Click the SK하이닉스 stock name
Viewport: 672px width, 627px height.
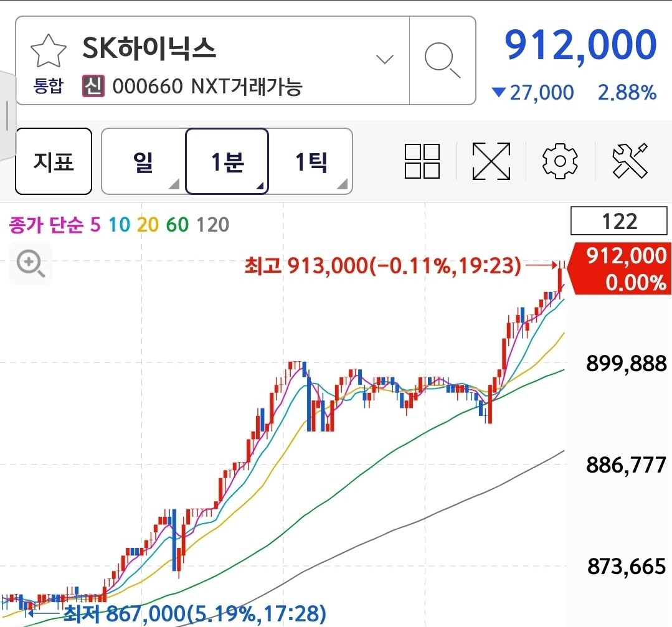click(x=149, y=48)
